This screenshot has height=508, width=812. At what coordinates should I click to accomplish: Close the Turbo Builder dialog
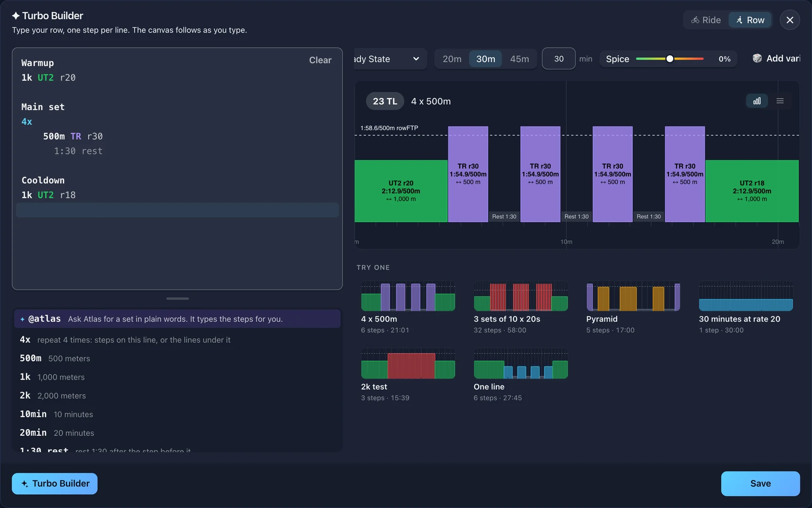pos(790,20)
